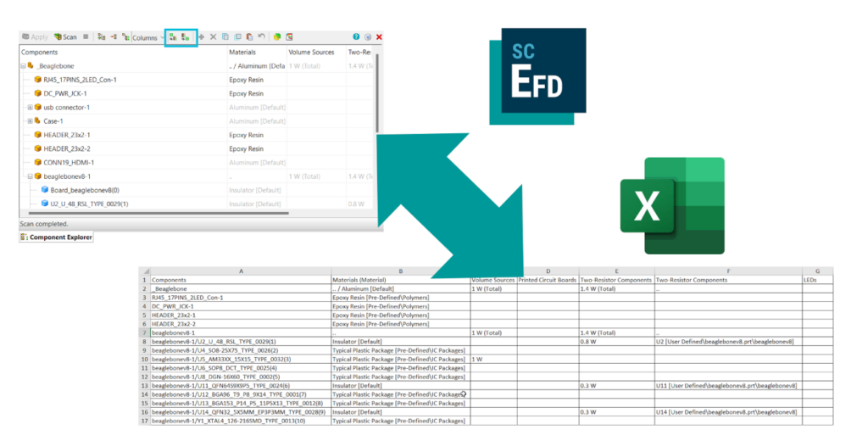This screenshot has height=441, width=868.
Task: Click the Add plus icon
Action: click(x=202, y=37)
